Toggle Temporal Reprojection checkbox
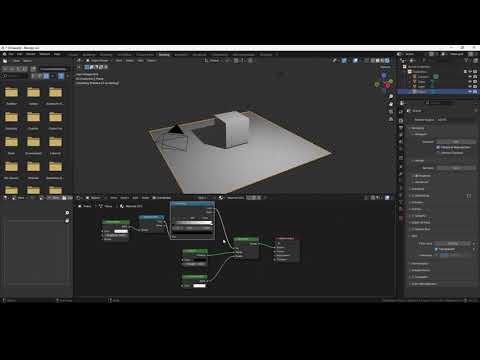Image resolution: width=480 pixels, height=360 pixels. point(438,147)
